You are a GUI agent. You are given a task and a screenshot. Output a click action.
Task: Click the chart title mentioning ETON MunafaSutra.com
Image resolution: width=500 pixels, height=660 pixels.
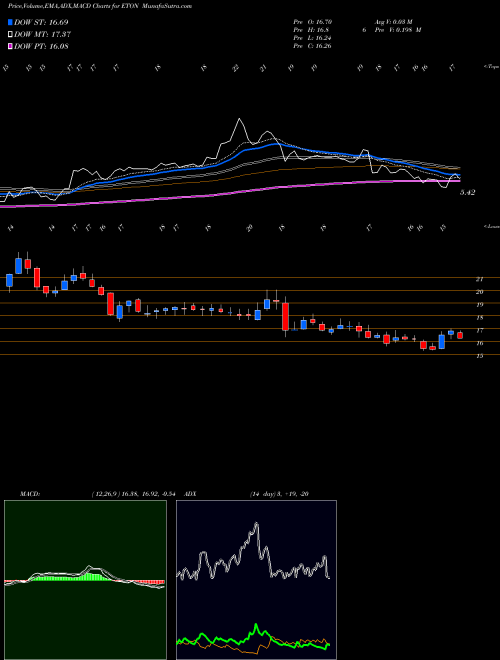pyautogui.click(x=100, y=6)
